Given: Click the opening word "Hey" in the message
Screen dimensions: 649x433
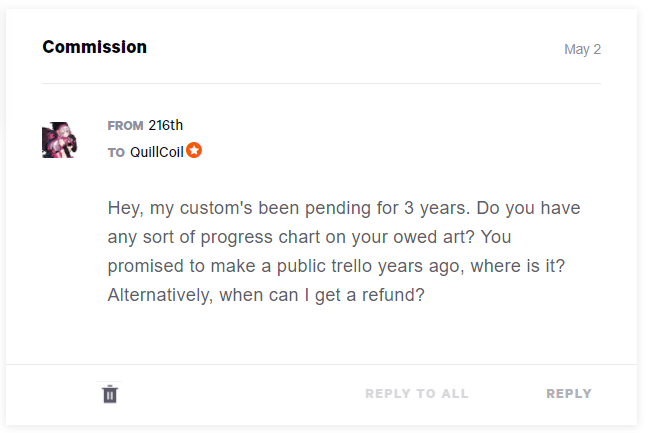Looking at the screenshot, I should coord(126,210).
